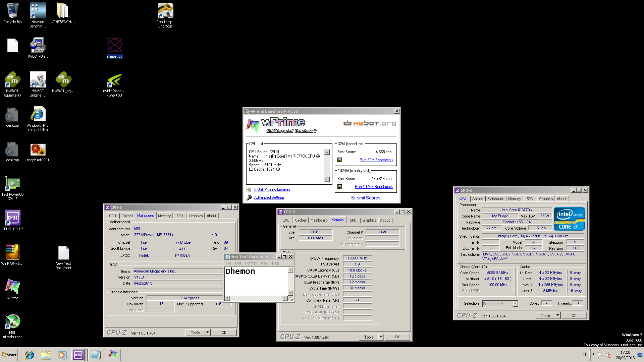644x362 pixels.
Task: Click Internet Explorer taskbar icon
Action: pyautogui.click(x=30, y=355)
